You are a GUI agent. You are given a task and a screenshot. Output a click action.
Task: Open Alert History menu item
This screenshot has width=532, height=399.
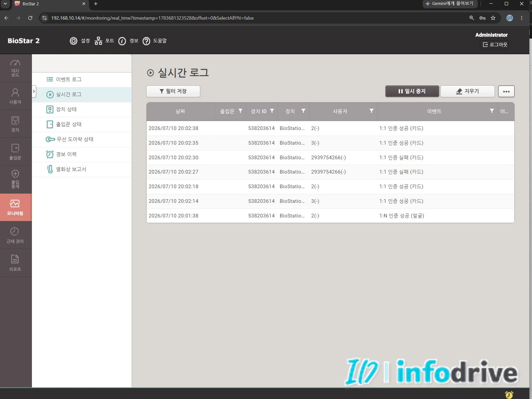[82, 154]
